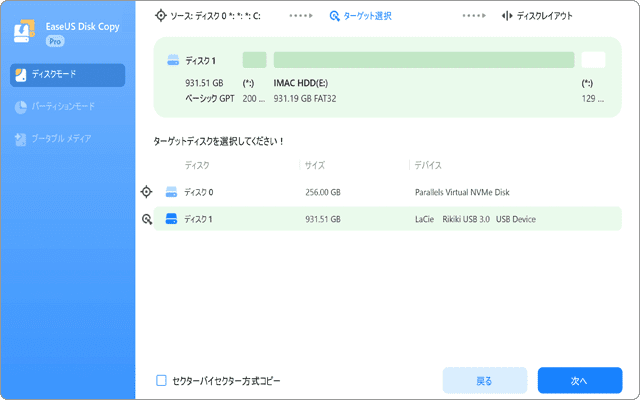Click the target marker icon beside ディスク 1
The width and height of the screenshot is (640, 400).
pos(147,220)
